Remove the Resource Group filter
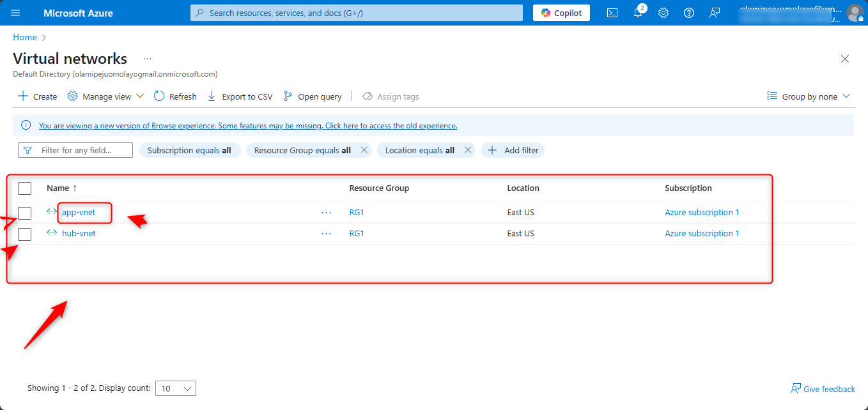Screen dimensions: 868x410 click(x=364, y=150)
